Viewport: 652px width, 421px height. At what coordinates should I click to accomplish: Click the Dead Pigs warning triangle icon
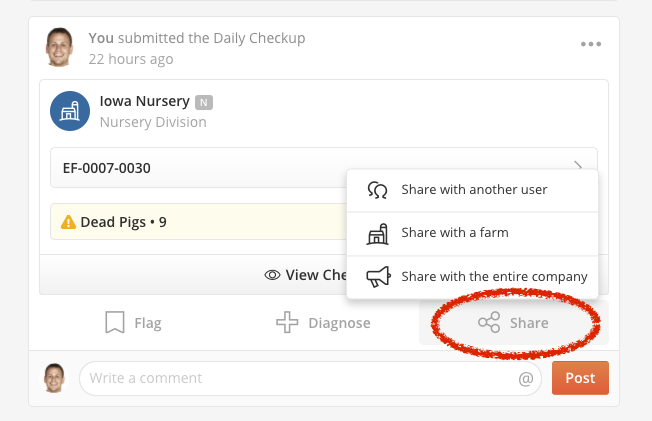click(68, 222)
